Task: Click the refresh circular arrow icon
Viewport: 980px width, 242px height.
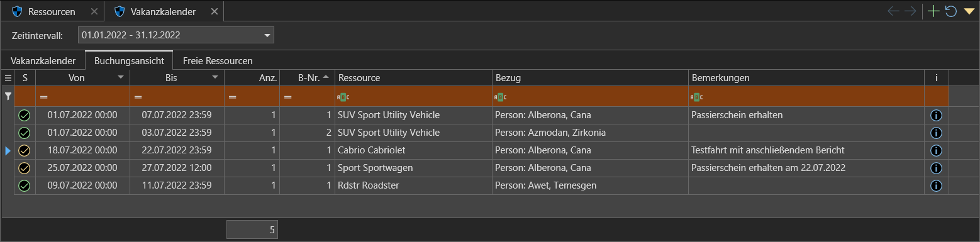Action: point(950,11)
